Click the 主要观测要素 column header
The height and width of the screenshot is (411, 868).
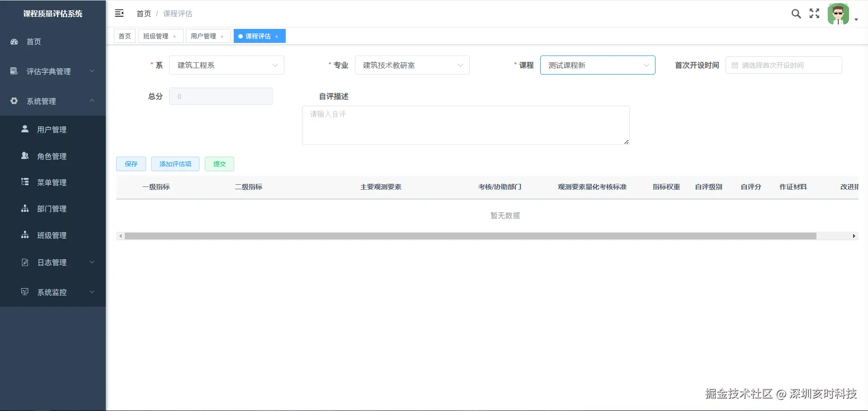click(381, 187)
